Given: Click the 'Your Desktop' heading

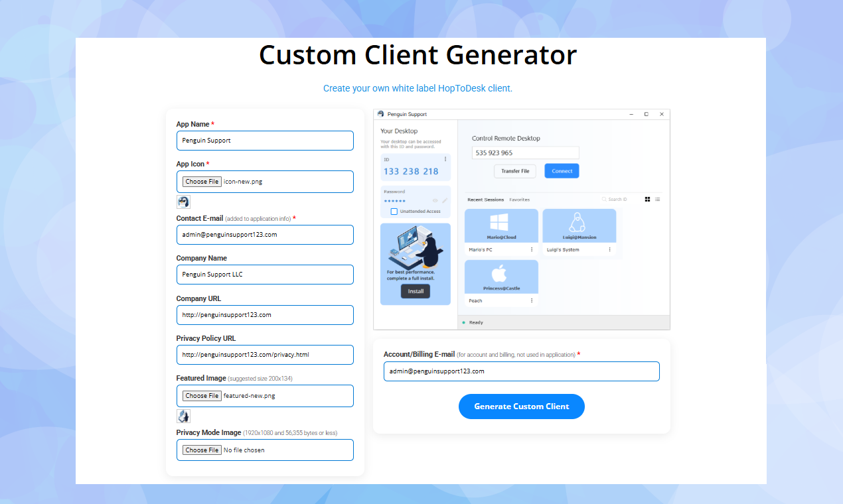Looking at the screenshot, I should pos(399,131).
